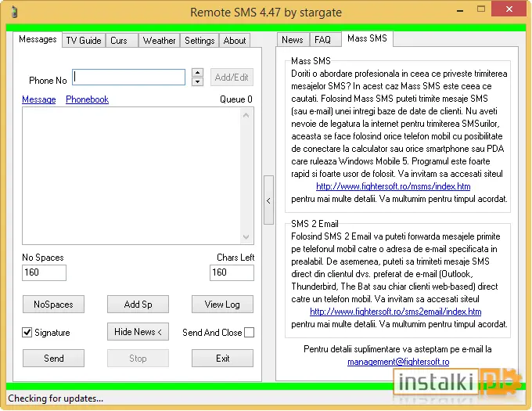Viewport: 532px width, 411px height.
Task: Click the 'Queue 0' label
Action: point(236,99)
